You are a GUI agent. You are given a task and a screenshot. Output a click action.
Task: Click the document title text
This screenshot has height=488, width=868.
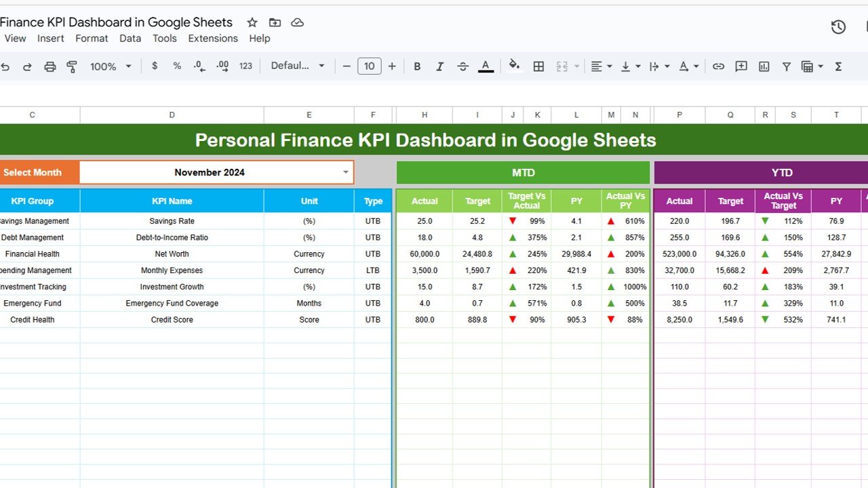116,22
